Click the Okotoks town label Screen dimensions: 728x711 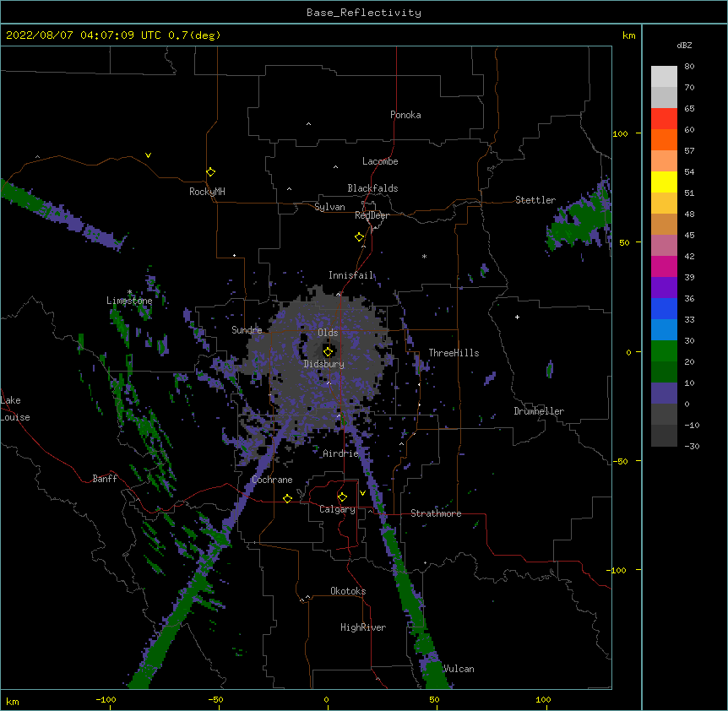[x=348, y=591]
